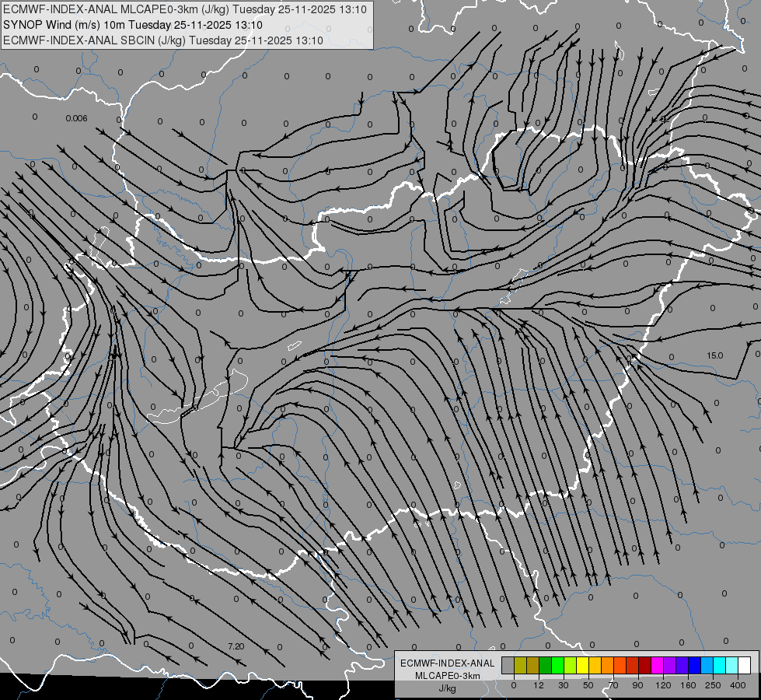Image resolution: width=761 pixels, height=700 pixels.
Task: Click the legend scale value 250
Action: point(713,685)
